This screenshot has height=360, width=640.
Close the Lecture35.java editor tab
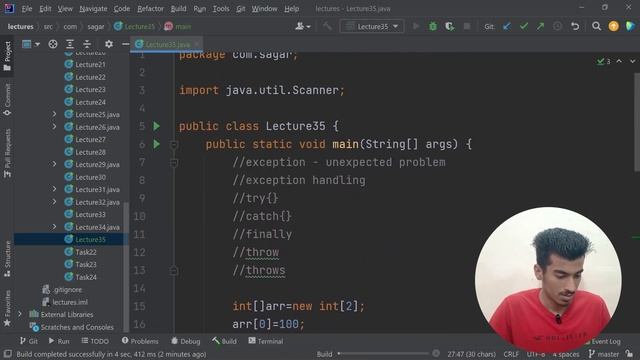tap(197, 44)
